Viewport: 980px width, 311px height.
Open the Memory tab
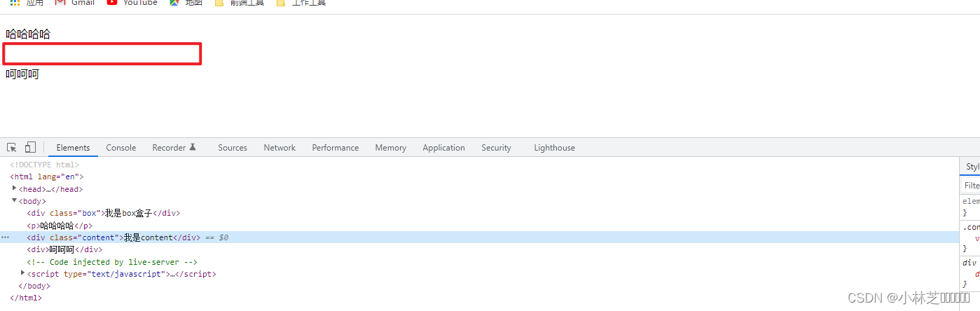(x=390, y=148)
